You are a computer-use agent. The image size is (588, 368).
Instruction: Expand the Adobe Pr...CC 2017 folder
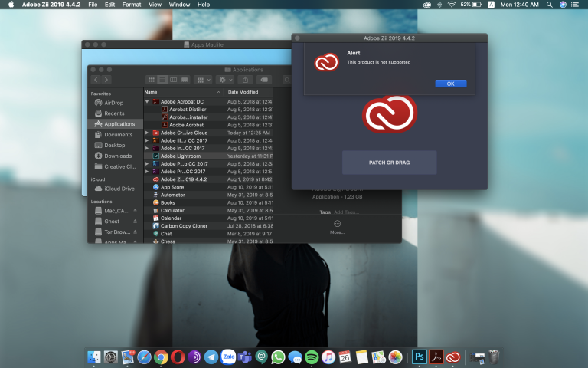pos(147,172)
